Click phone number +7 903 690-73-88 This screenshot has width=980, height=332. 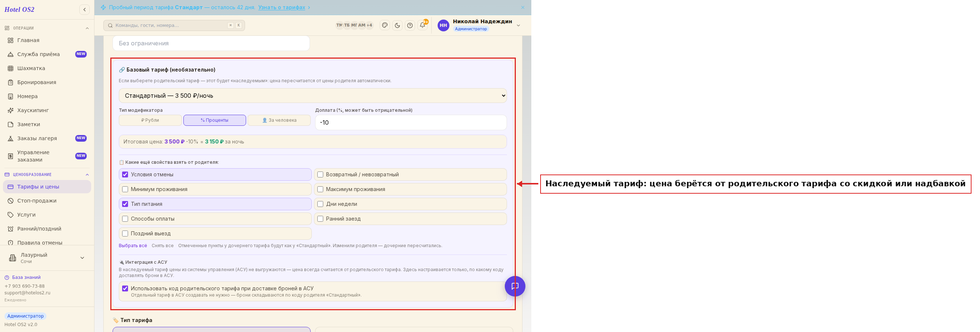(x=24, y=286)
